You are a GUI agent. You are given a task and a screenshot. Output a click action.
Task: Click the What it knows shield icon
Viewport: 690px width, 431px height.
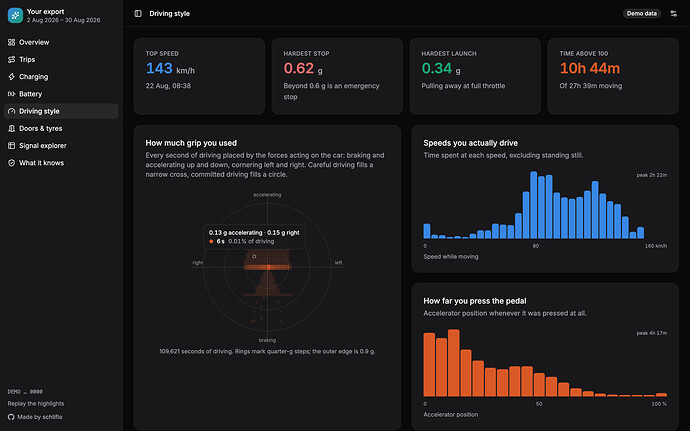11,163
